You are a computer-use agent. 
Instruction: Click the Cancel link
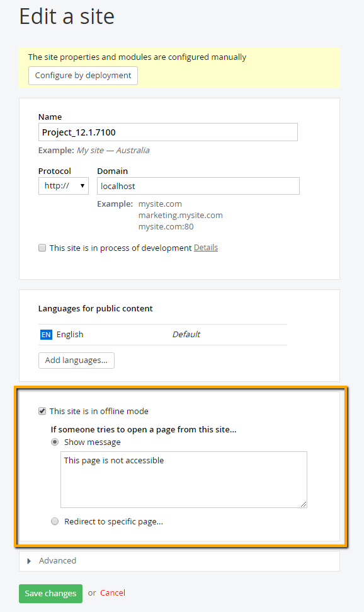(x=113, y=593)
